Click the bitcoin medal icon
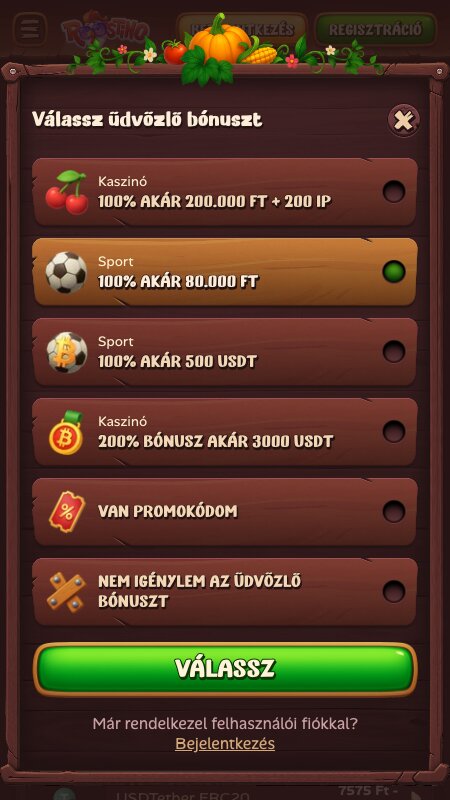The height and width of the screenshot is (800, 450). click(x=67, y=432)
